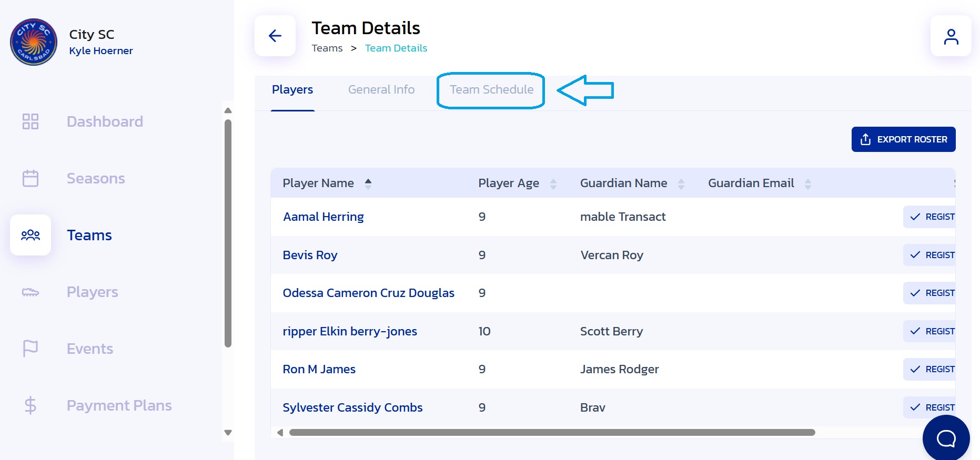The height and width of the screenshot is (460, 980).
Task: Click the Teams breadcrumb link
Action: 327,48
